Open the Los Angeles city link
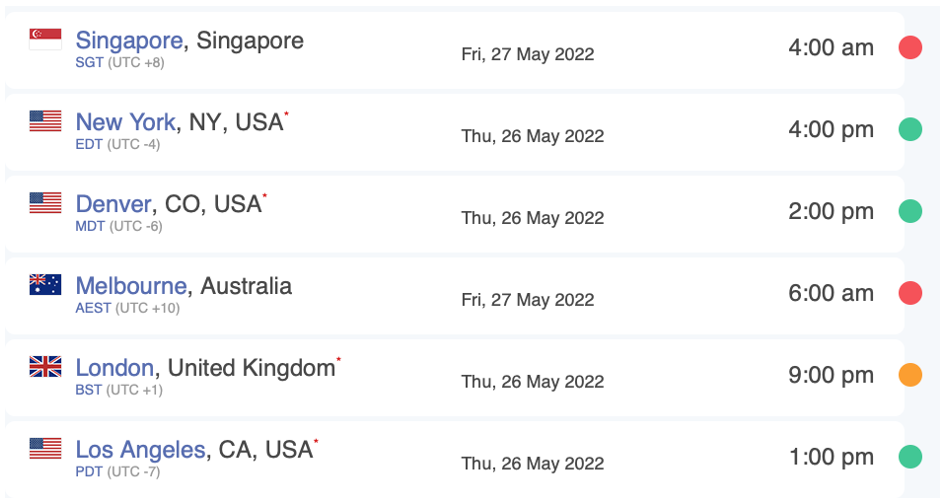This screenshot has width=940, height=498. [140, 450]
